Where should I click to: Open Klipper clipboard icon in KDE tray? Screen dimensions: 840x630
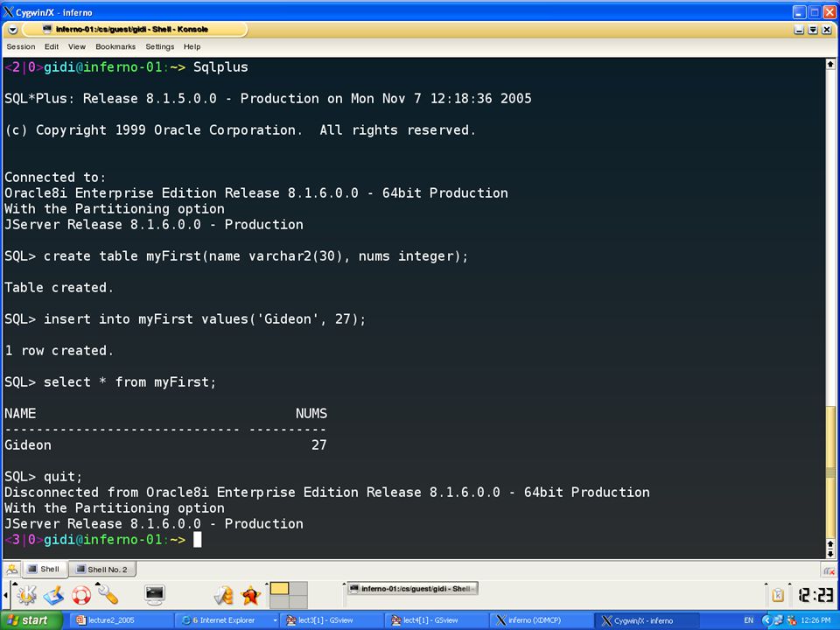point(778,595)
